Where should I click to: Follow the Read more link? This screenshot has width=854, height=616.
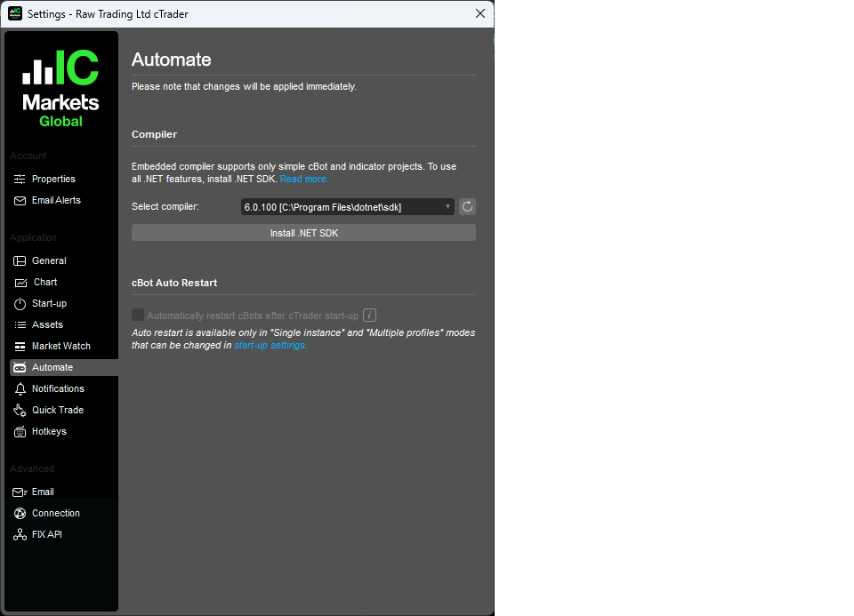304,179
